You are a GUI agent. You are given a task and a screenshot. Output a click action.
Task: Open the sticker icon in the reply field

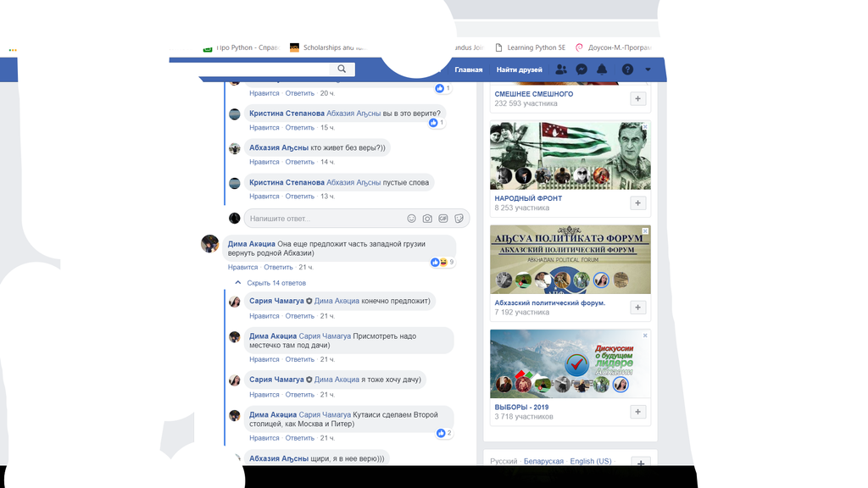click(459, 219)
